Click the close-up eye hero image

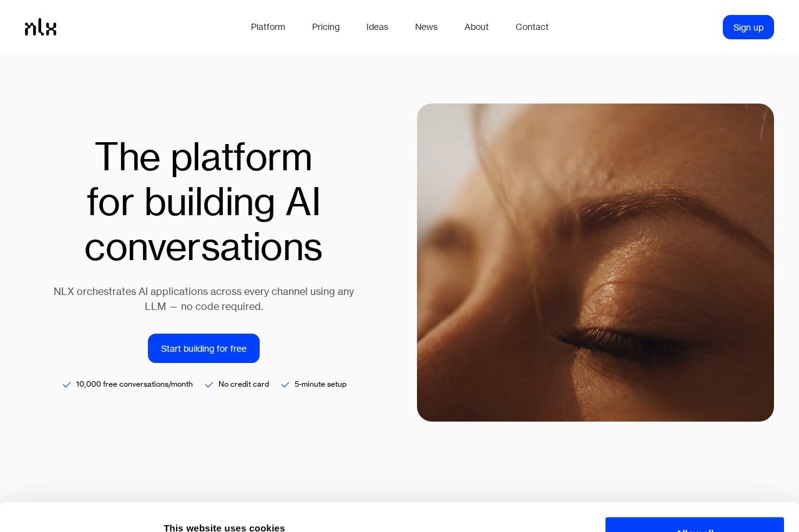pos(596,263)
